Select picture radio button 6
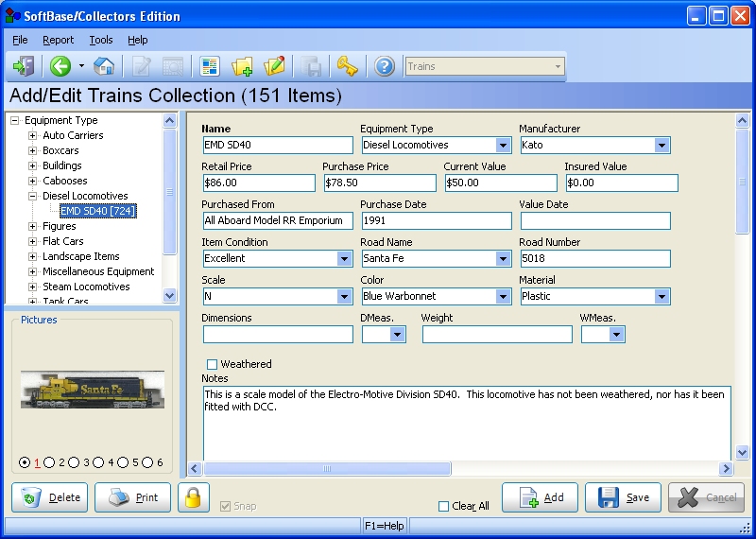The image size is (756, 539). click(147, 462)
